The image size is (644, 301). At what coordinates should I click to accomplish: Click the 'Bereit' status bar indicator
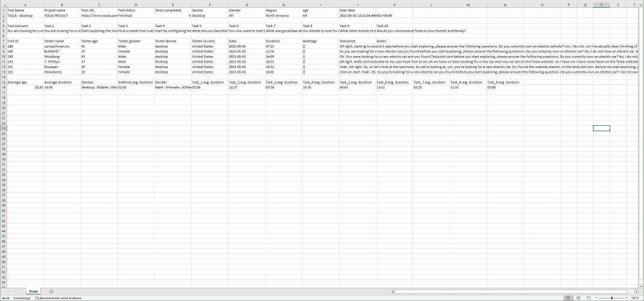pyautogui.click(x=5, y=298)
